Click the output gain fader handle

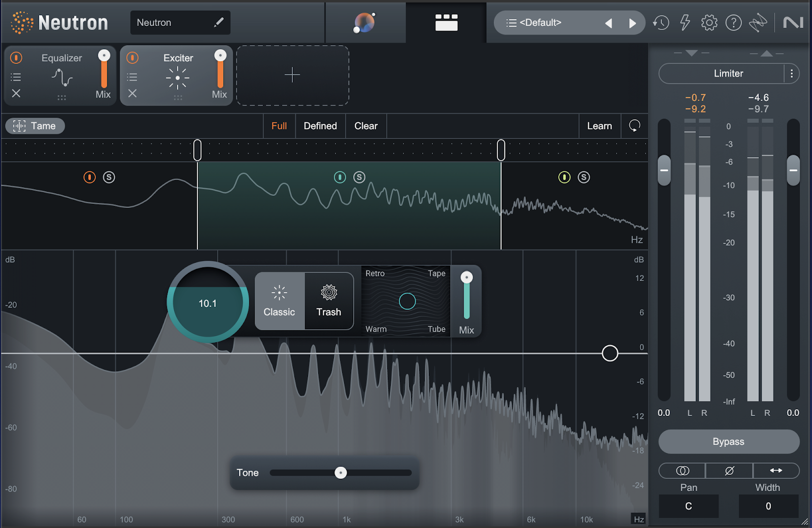click(793, 170)
